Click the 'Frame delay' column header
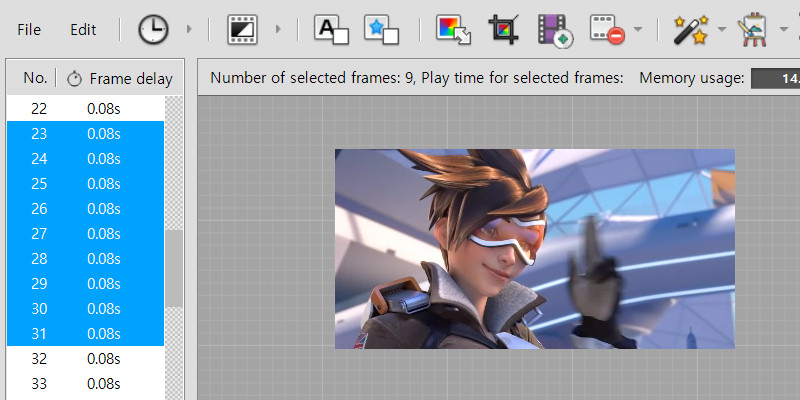Image resolution: width=800 pixels, height=400 pixels. 131,79
